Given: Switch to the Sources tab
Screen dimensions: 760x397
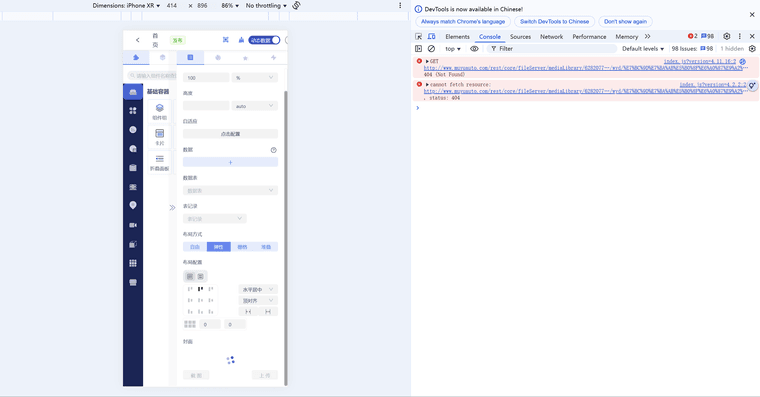Looking at the screenshot, I should click(x=520, y=36).
